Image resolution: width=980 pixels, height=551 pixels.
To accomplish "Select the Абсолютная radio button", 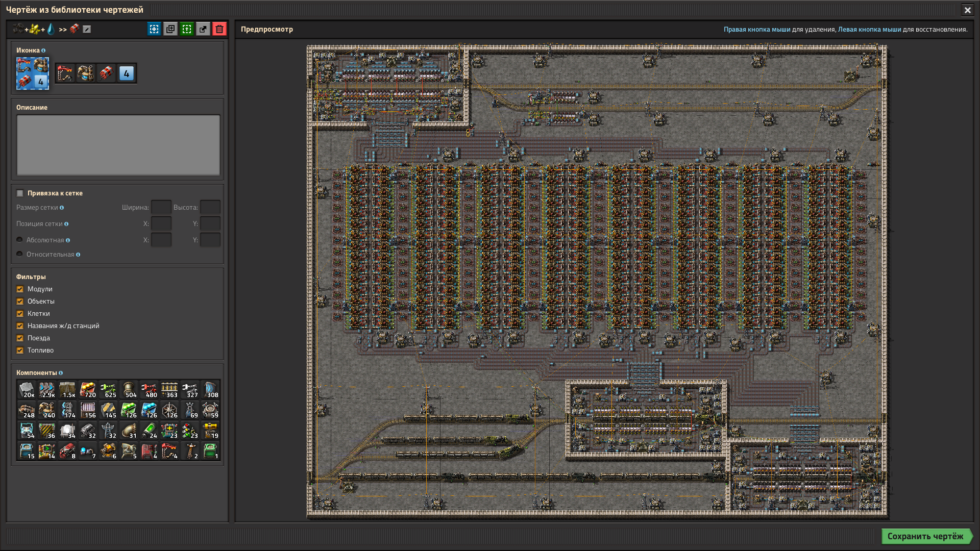I will [19, 240].
